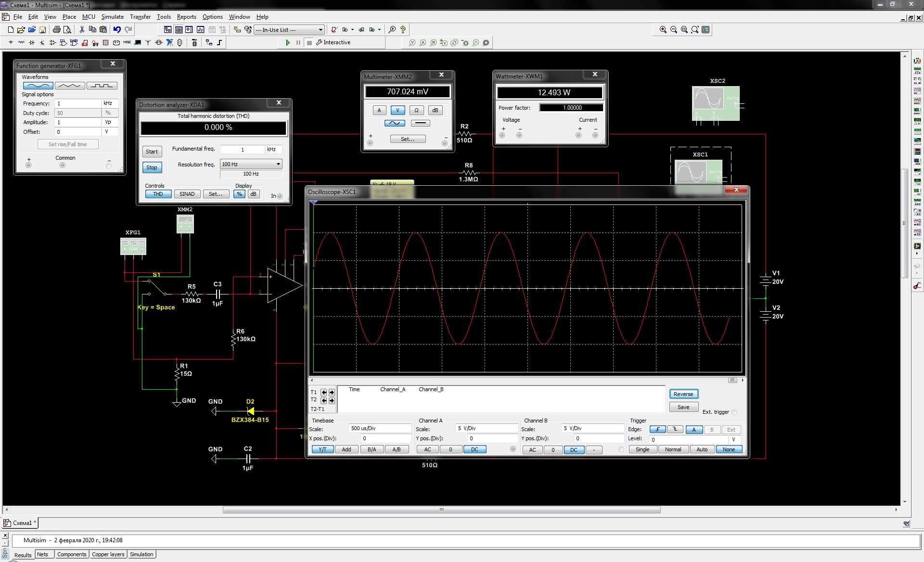Open the Simulate menu

pos(112,16)
